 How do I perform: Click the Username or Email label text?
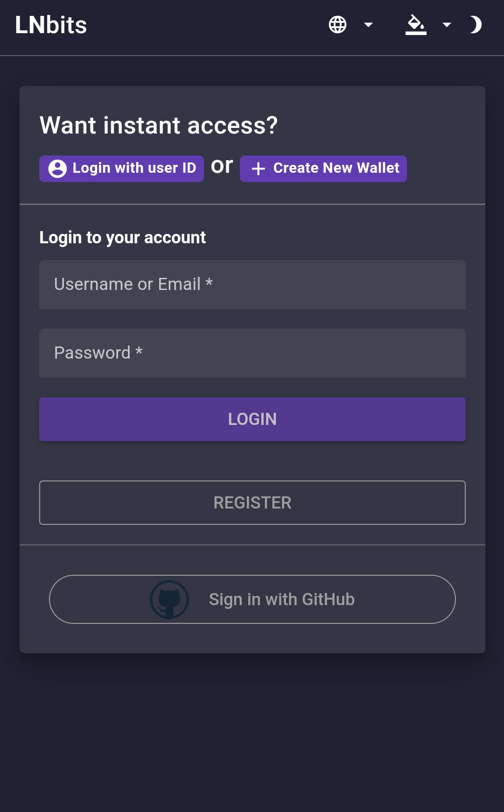coord(133,284)
